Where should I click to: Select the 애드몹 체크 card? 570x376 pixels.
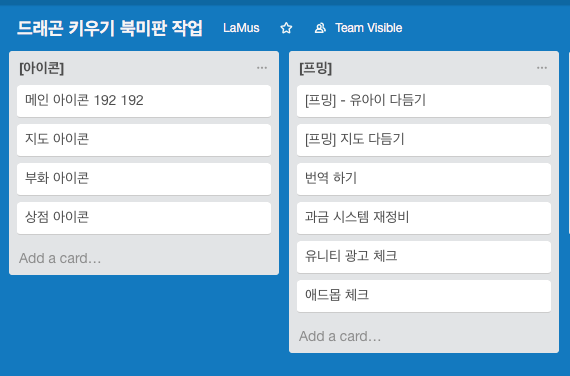pyautogui.click(x=424, y=295)
